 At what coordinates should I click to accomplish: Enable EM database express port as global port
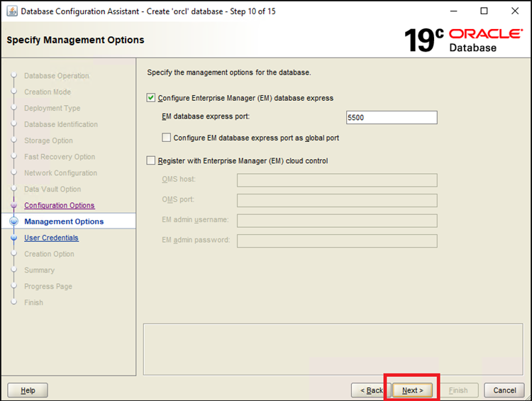166,138
